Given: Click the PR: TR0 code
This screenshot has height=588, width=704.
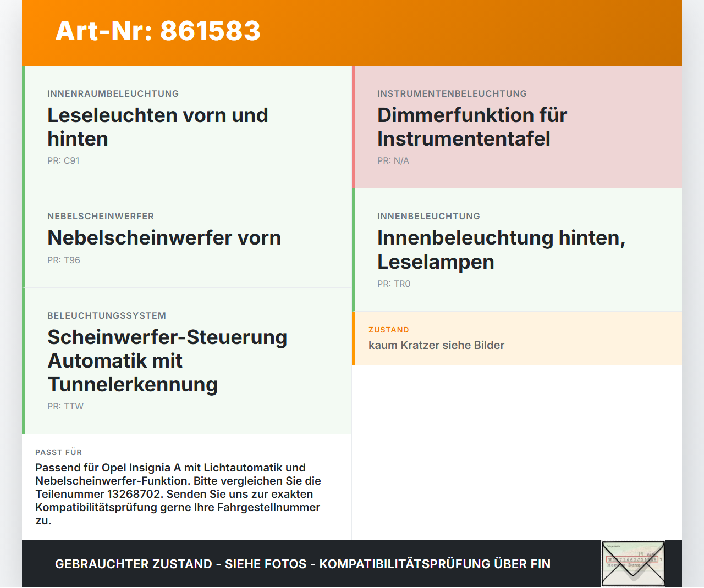Looking at the screenshot, I should coord(394,284).
